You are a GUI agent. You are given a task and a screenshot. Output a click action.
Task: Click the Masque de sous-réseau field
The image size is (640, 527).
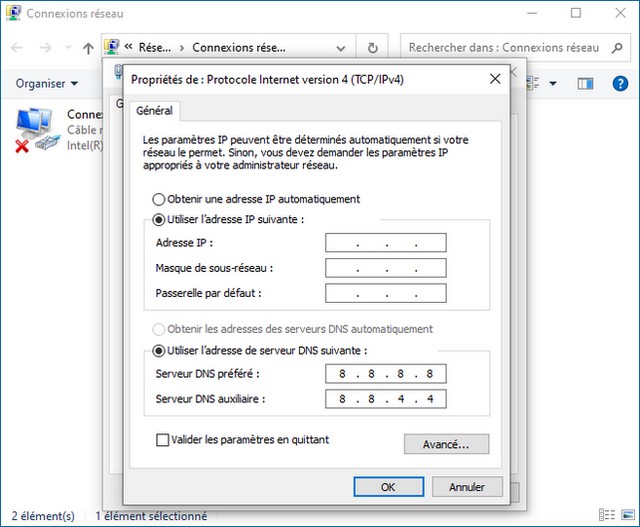pyautogui.click(x=386, y=268)
